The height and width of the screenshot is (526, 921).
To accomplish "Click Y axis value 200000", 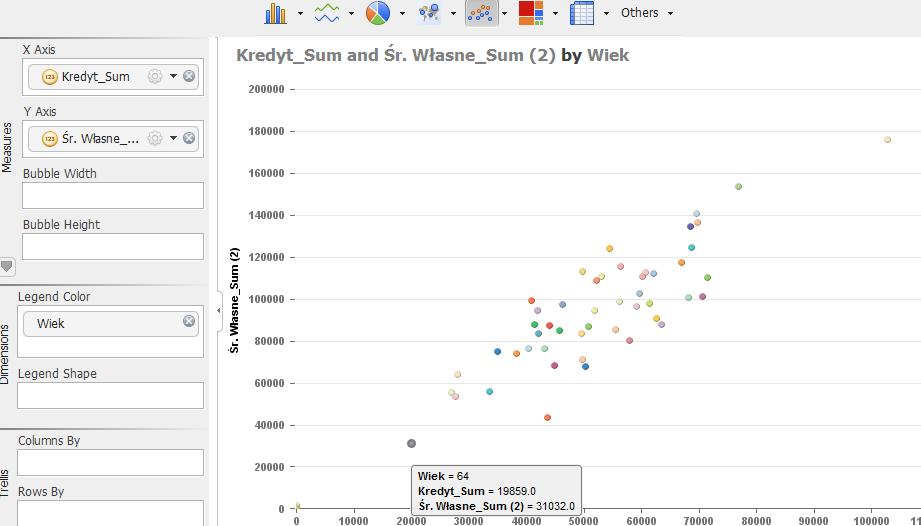I will click(267, 89).
